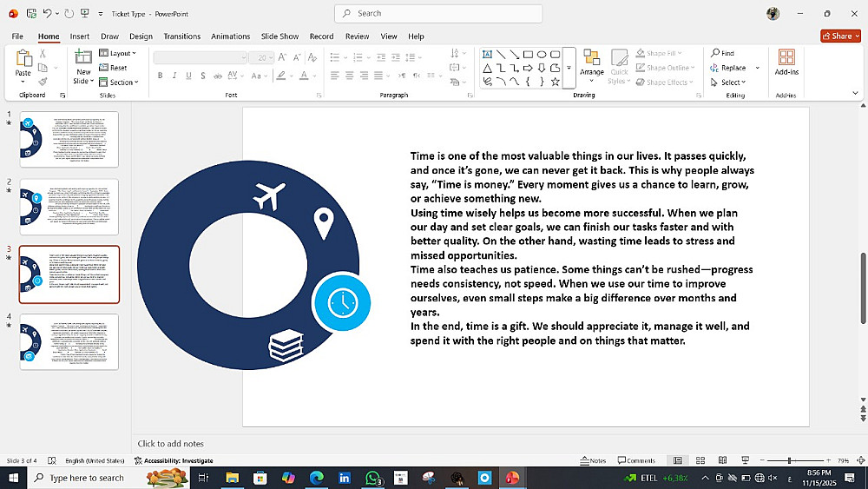The width and height of the screenshot is (868, 489).
Task: Click the zoom slider handle
Action: 789,460
